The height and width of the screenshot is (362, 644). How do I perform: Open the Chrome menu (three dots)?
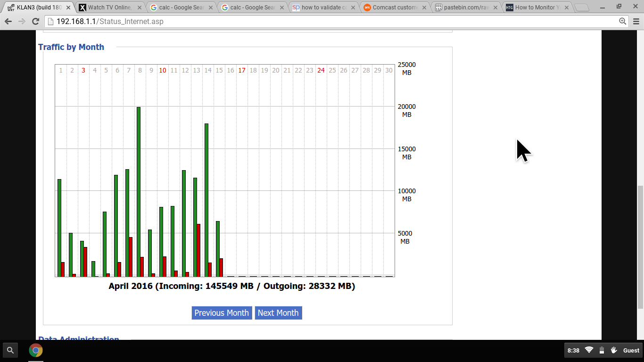point(636,21)
